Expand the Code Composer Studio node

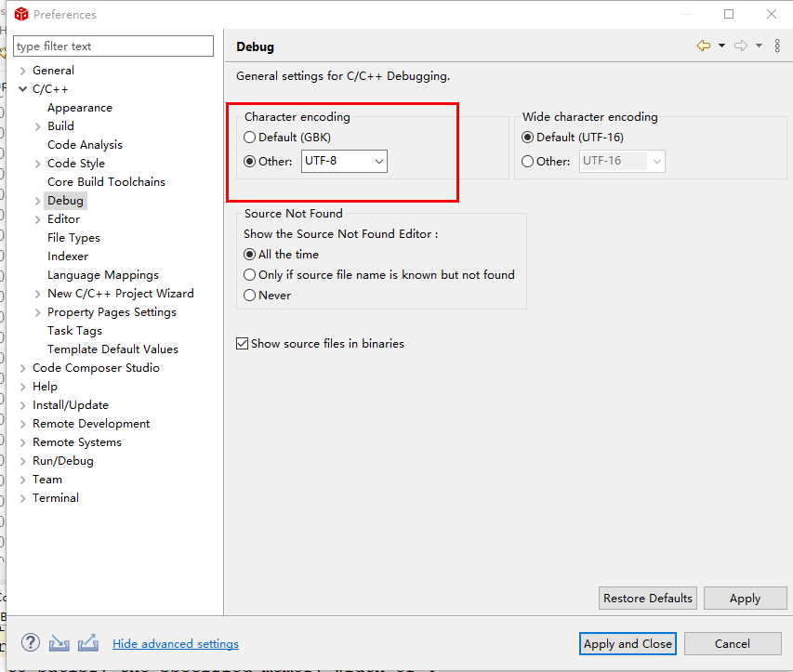pyautogui.click(x=23, y=368)
